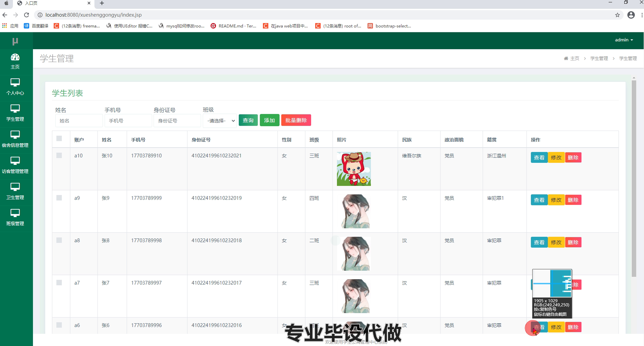
Task: Click 查看 for student 张10
Action: (x=539, y=157)
